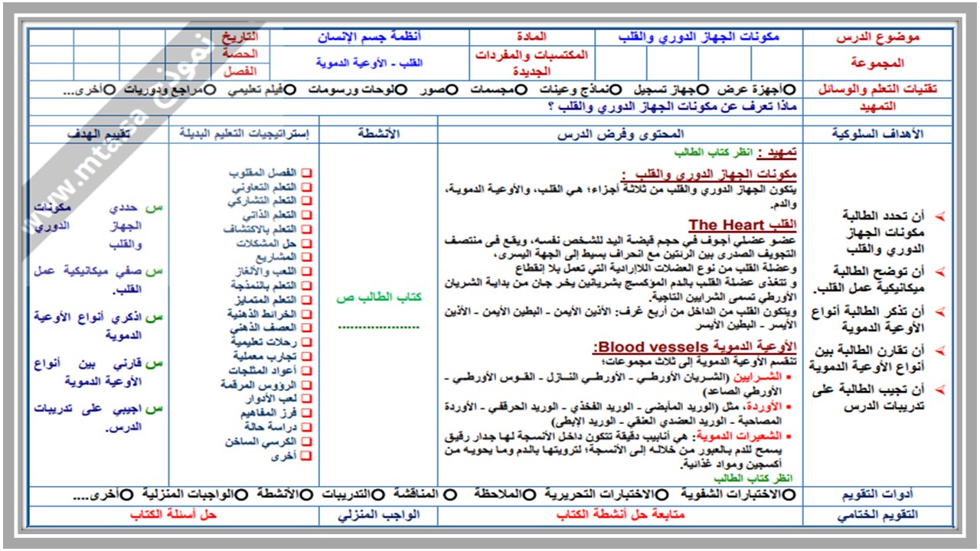Mark the مجسمات option circle
Image resolution: width=980 pixels, height=551 pixels.
click(521, 90)
